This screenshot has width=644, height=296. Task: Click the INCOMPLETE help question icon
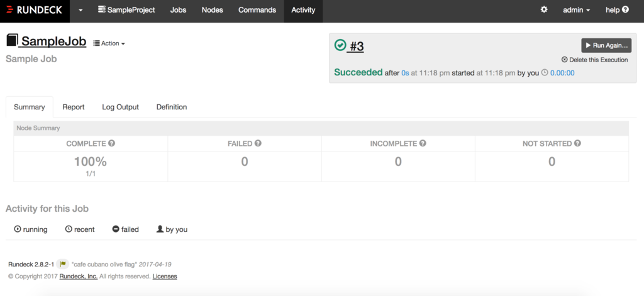tap(423, 143)
